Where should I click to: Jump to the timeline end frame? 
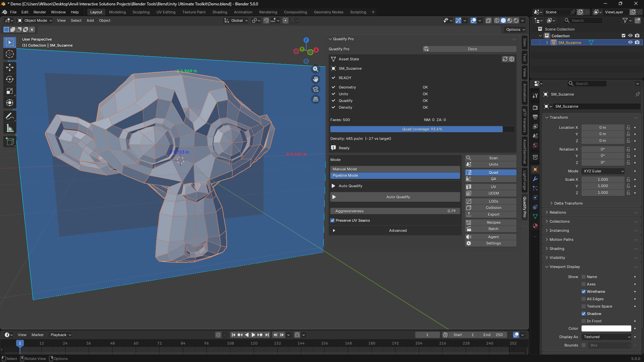[x=267, y=335]
